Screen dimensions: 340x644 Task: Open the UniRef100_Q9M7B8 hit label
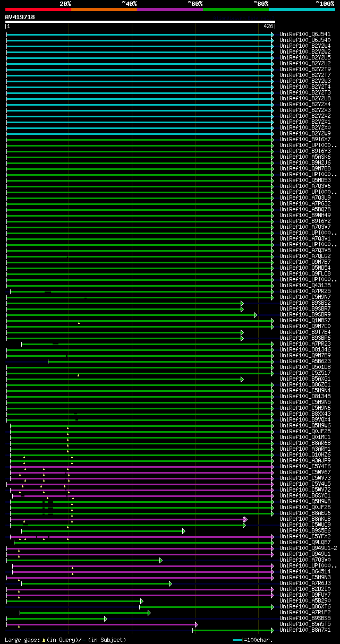pyautogui.click(x=305, y=168)
